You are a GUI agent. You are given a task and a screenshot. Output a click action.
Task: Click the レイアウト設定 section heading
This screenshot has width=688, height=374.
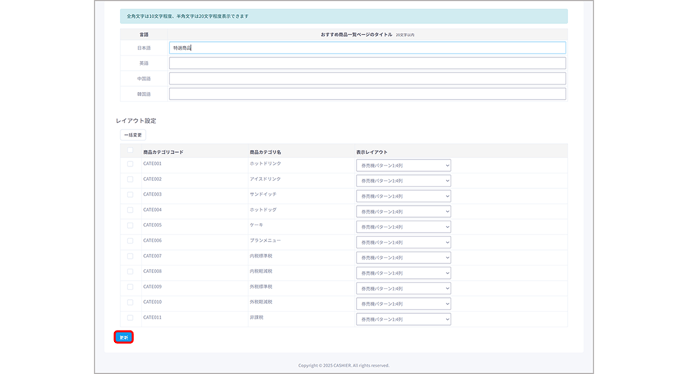(x=136, y=121)
